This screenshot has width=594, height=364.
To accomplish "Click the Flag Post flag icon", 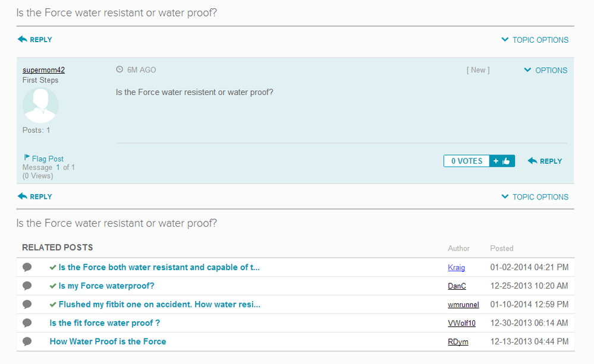I will [27, 157].
